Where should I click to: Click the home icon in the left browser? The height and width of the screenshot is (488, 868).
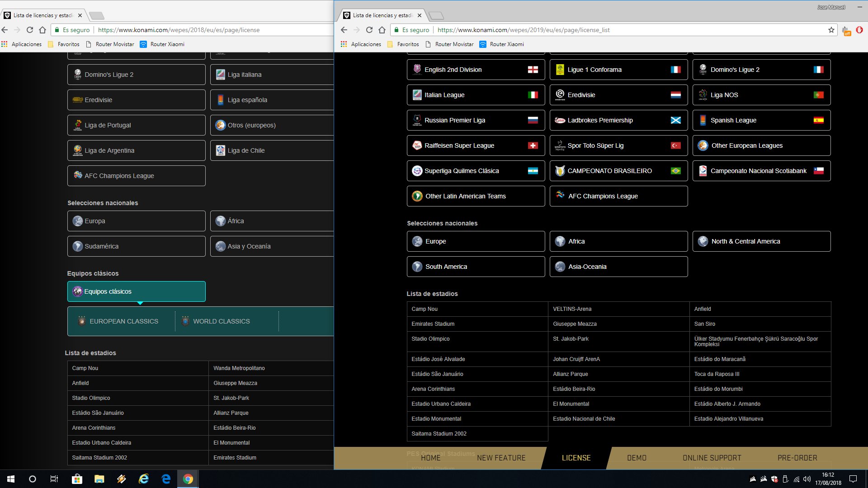pyautogui.click(x=42, y=30)
